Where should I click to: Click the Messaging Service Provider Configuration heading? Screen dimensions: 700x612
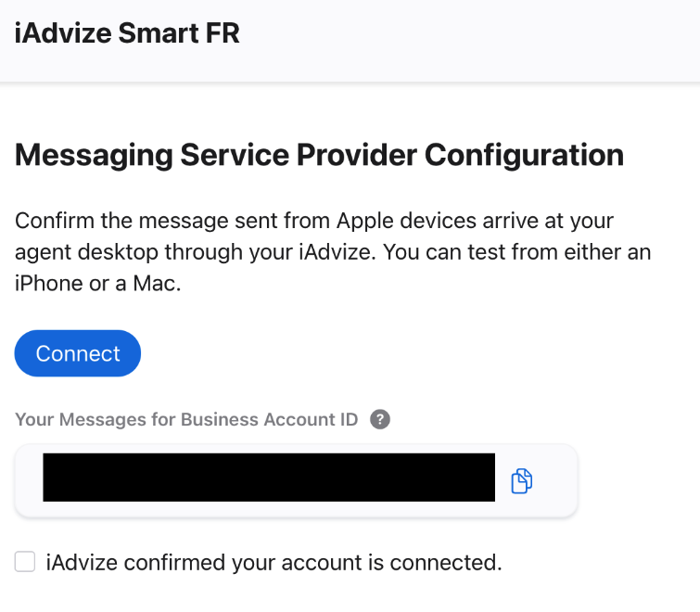pos(319,155)
